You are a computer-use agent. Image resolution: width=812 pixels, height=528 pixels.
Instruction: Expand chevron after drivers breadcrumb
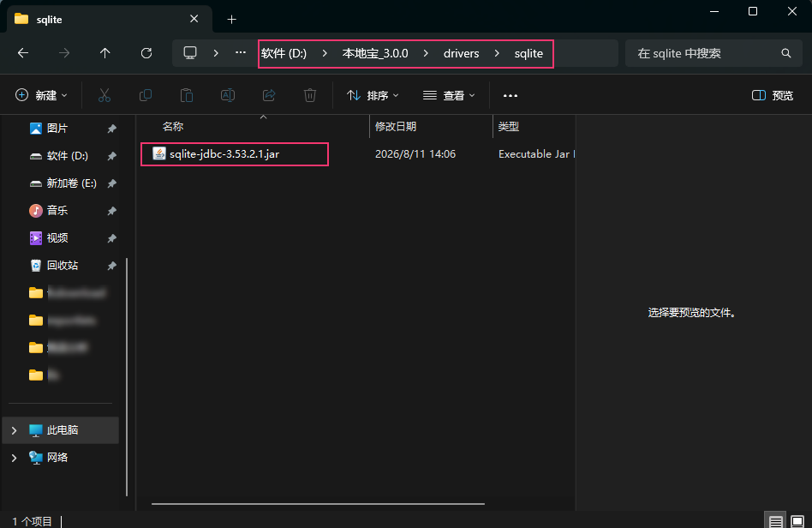point(497,53)
